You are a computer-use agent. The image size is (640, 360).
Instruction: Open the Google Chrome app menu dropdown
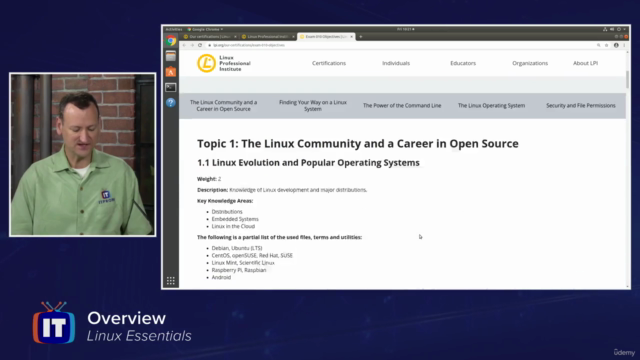point(205,29)
